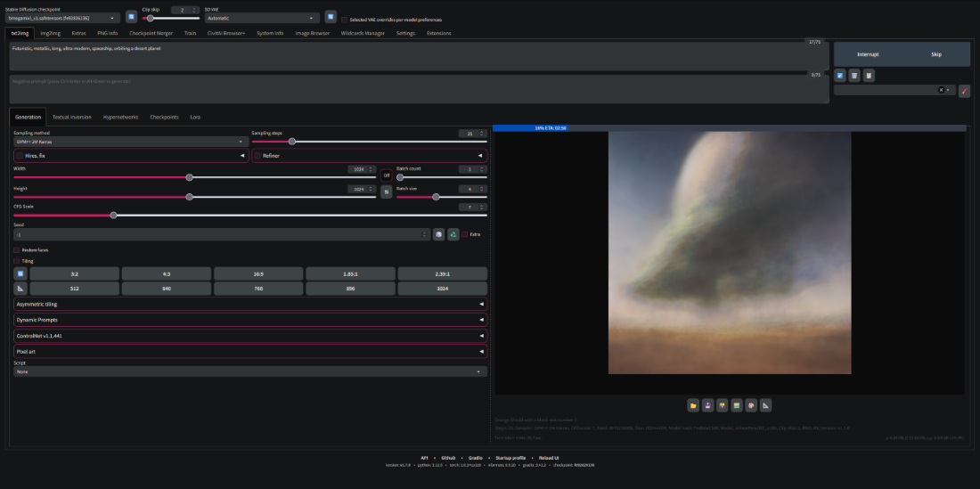Send image to inpaint (palette icon)
The width and height of the screenshot is (980, 489).
751,405
